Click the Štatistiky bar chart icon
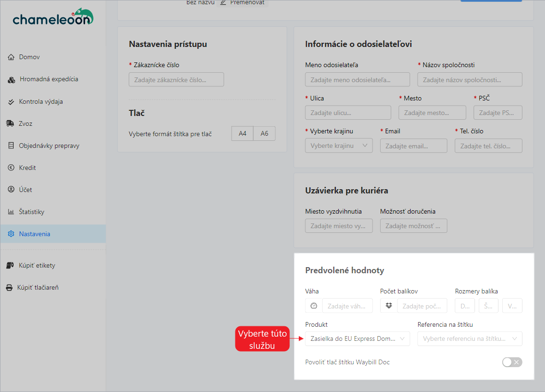Screen dimensions: 545x392 [11, 212]
